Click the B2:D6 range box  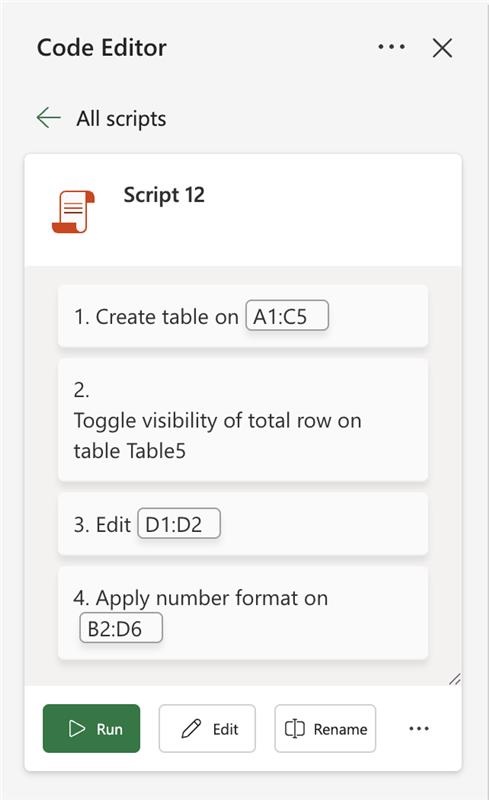pos(121,628)
